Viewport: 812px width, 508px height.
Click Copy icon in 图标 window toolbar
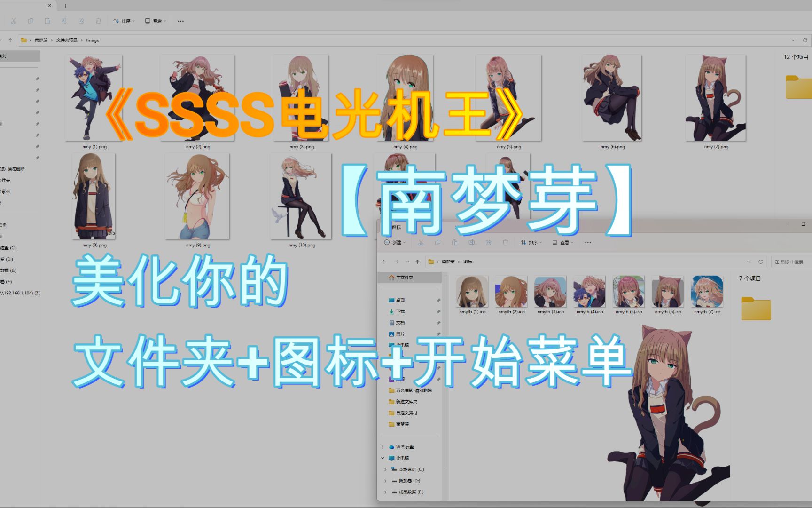437,242
